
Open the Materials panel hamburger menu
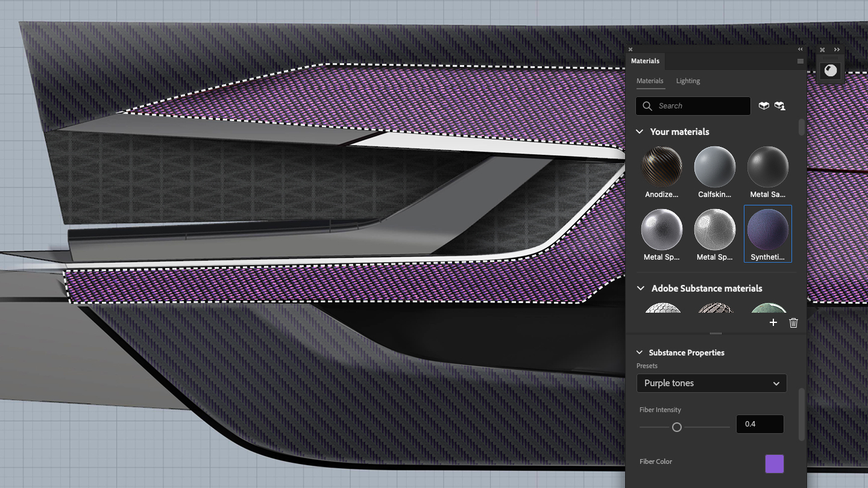click(x=800, y=61)
